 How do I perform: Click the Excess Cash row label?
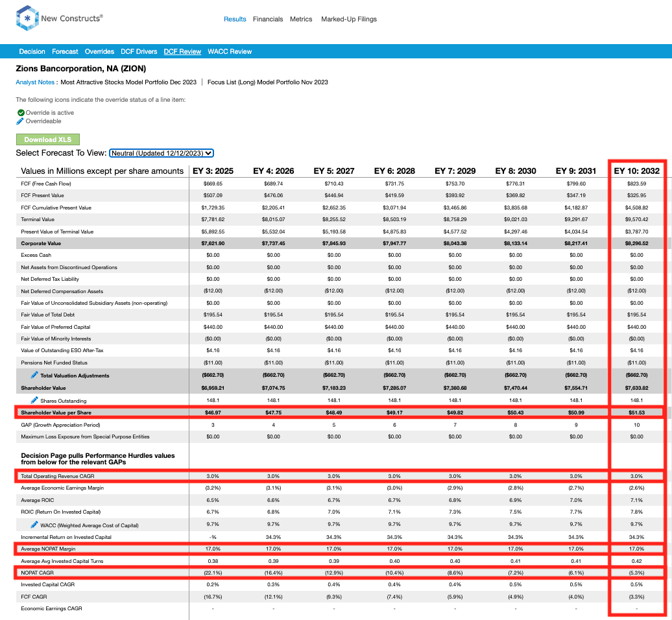click(36, 255)
